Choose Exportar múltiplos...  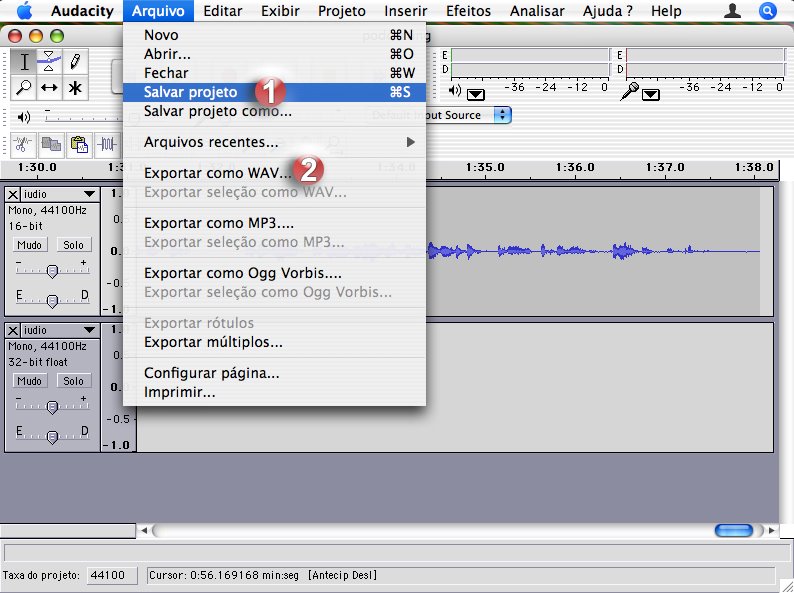click(x=274, y=342)
